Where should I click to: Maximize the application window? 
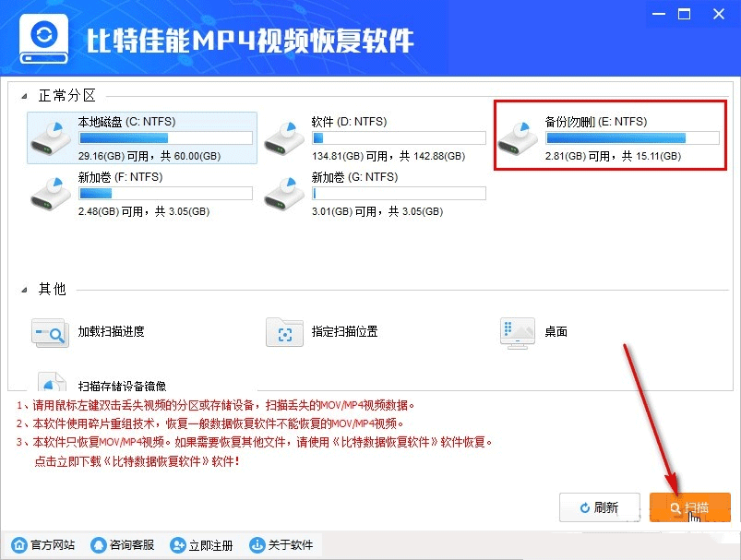685,14
